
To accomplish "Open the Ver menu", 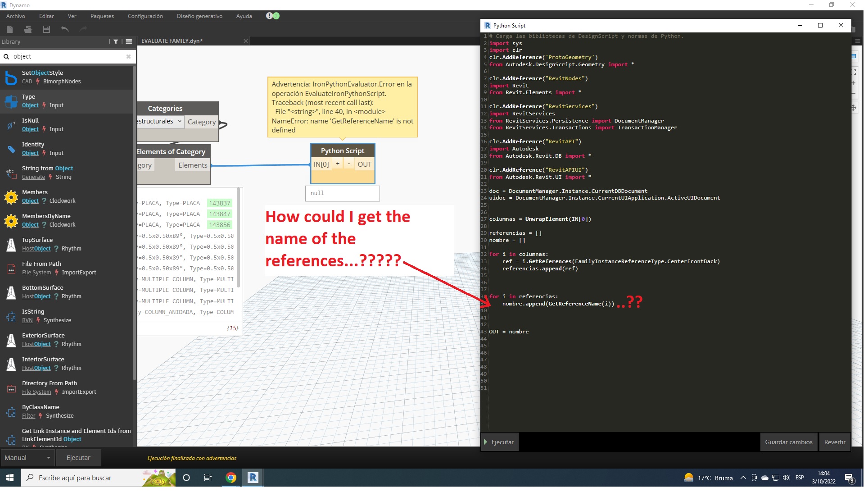I will pyautogui.click(x=72, y=16).
